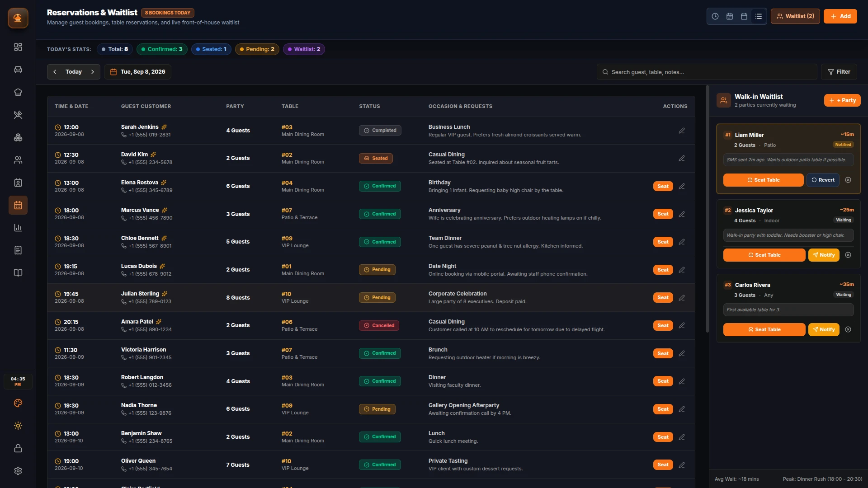Screen dimensions: 868x488
Task: Open the bar chart reports icon
Action: click(18, 228)
